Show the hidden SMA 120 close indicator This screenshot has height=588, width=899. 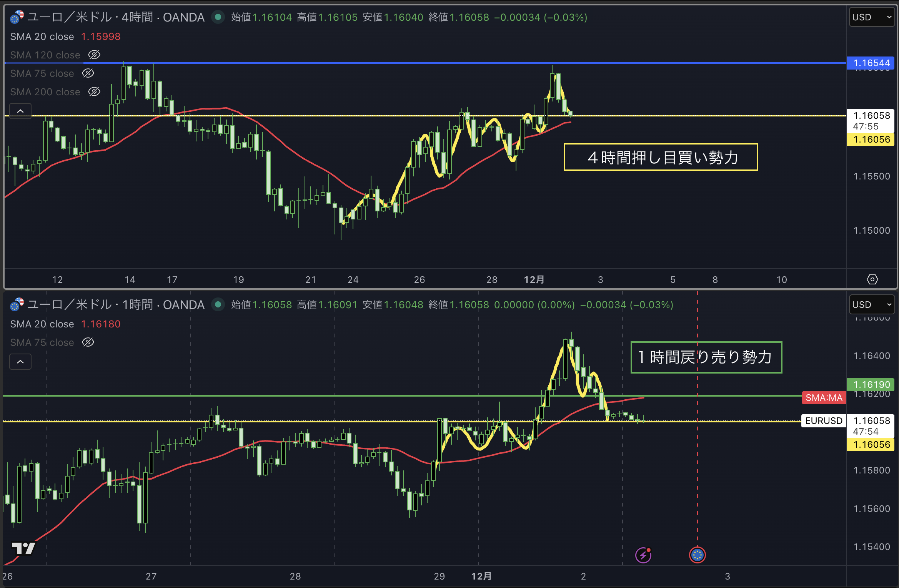94,55
